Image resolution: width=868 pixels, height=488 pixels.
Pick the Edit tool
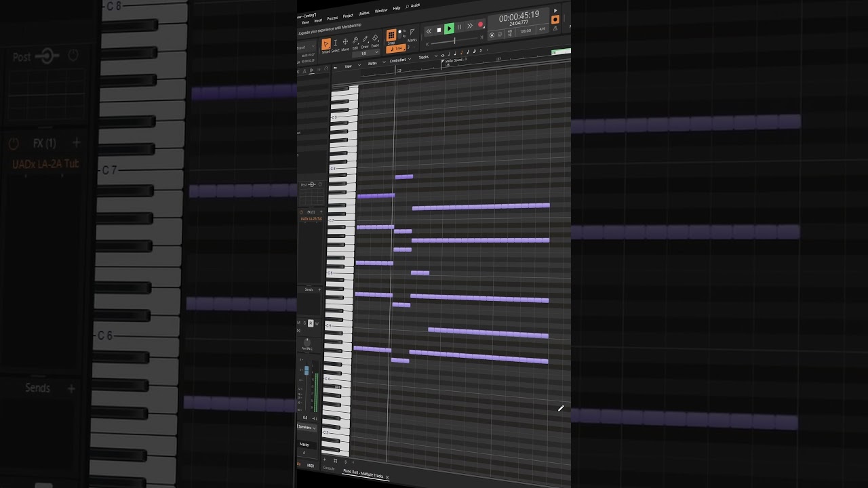(355, 41)
